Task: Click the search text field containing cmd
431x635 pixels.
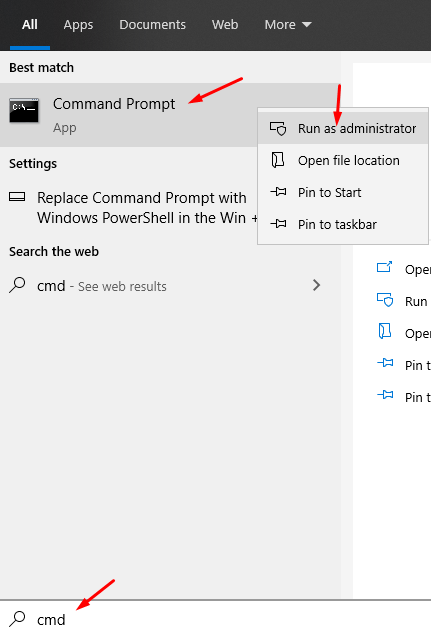Action: click(x=216, y=618)
